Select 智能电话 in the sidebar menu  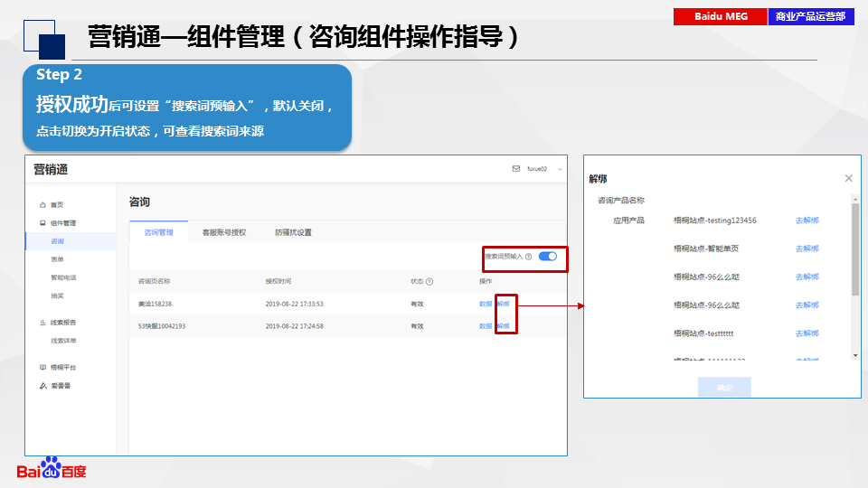(63, 277)
